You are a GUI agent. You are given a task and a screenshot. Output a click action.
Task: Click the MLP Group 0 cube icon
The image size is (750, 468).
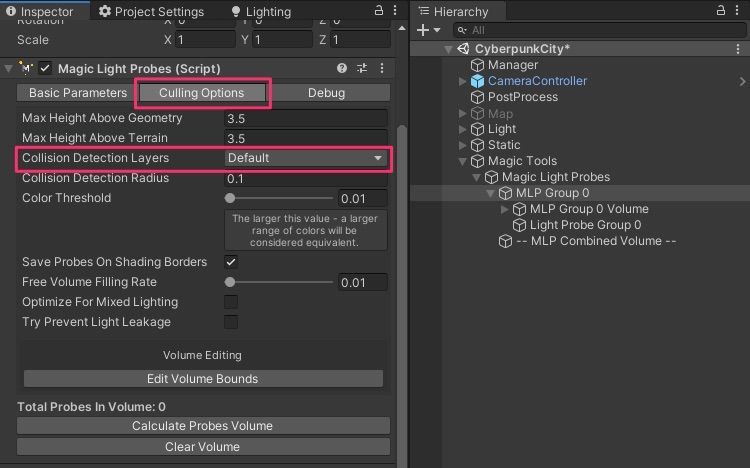pyautogui.click(x=505, y=193)
